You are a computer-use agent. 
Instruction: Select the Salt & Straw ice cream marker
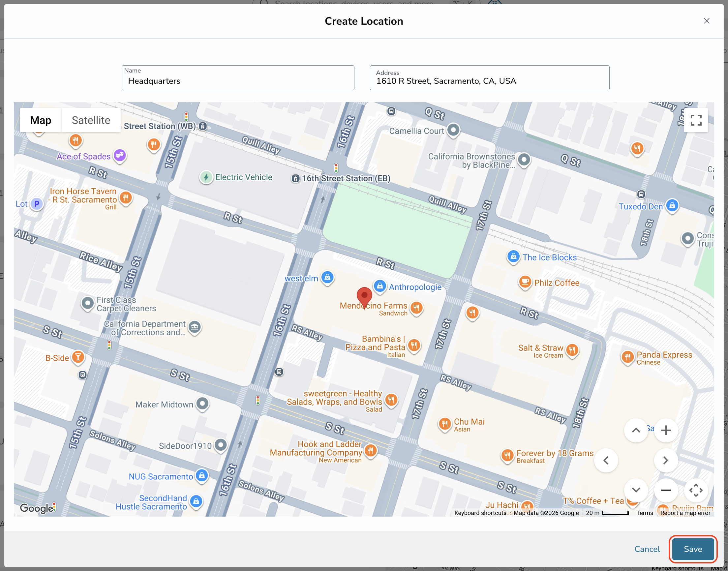click(x=572, y=351)
